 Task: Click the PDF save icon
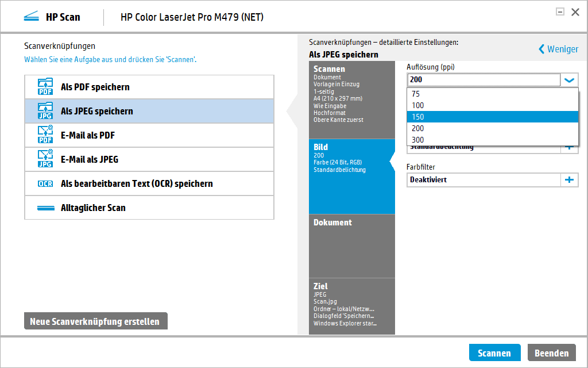[x=45, y=87]
